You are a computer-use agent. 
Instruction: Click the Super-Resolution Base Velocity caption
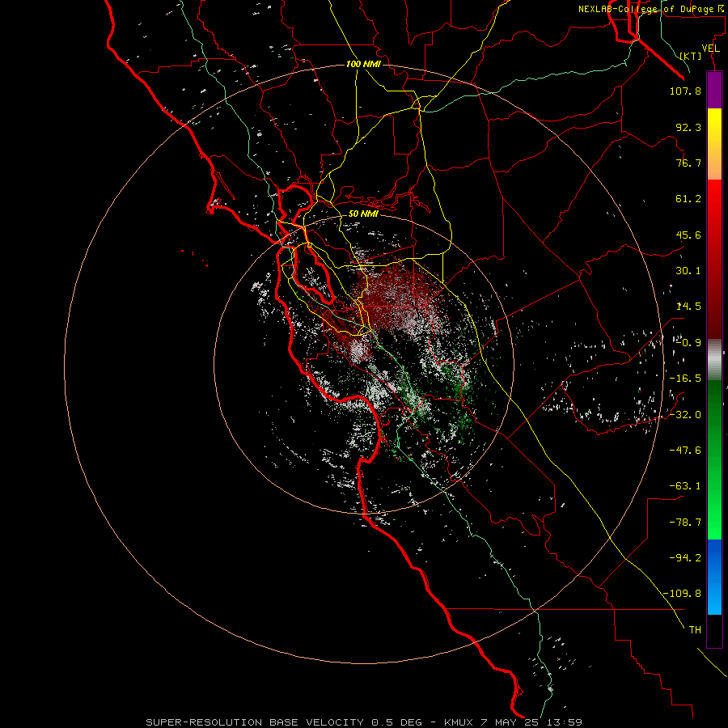point(364,722)
